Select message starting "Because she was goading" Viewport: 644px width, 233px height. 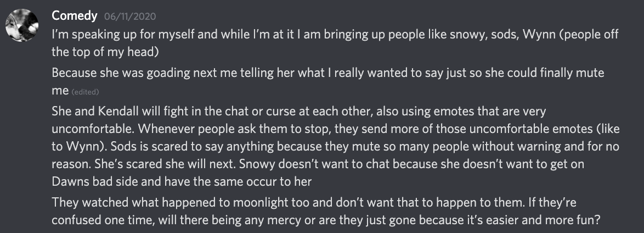[x=327, y=81]
